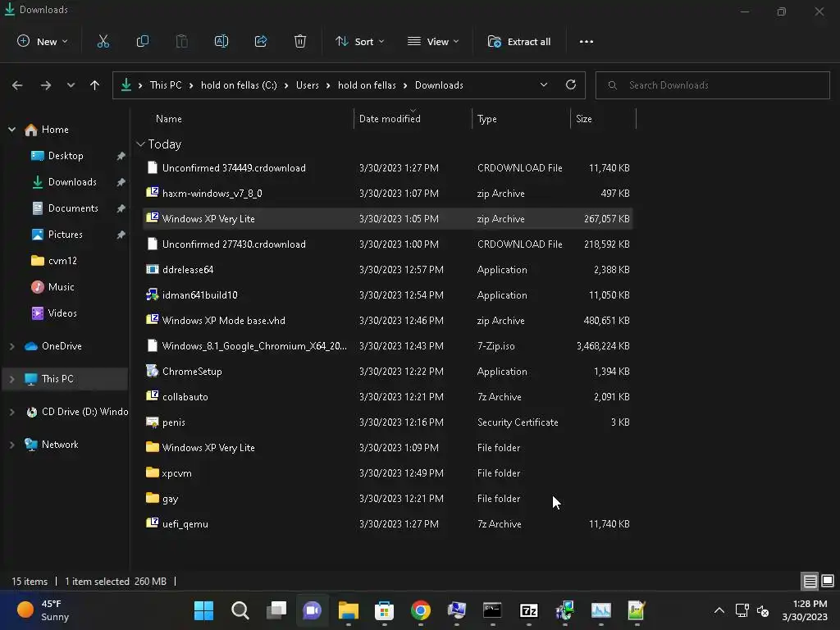Expand the Network tree node
Screen dimensions: 840x630
[11, 444]
